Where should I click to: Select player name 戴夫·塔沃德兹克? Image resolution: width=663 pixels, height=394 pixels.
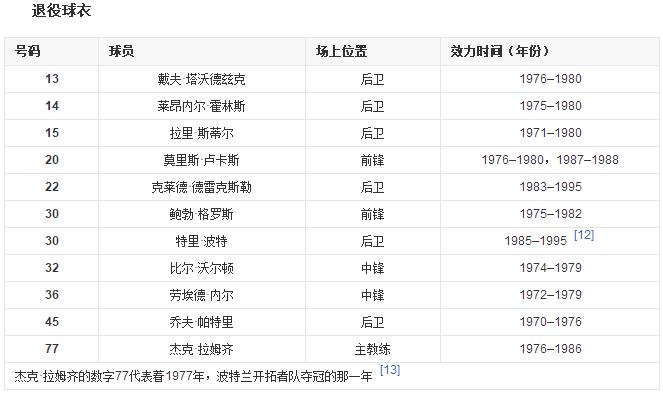pyautogui.click(x=201, y=79)
